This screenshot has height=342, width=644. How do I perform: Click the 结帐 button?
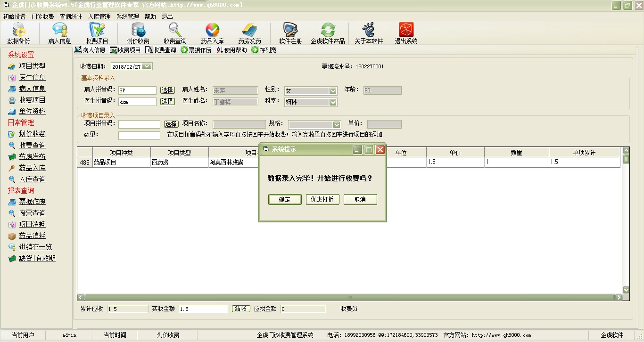tap(240, 309)
